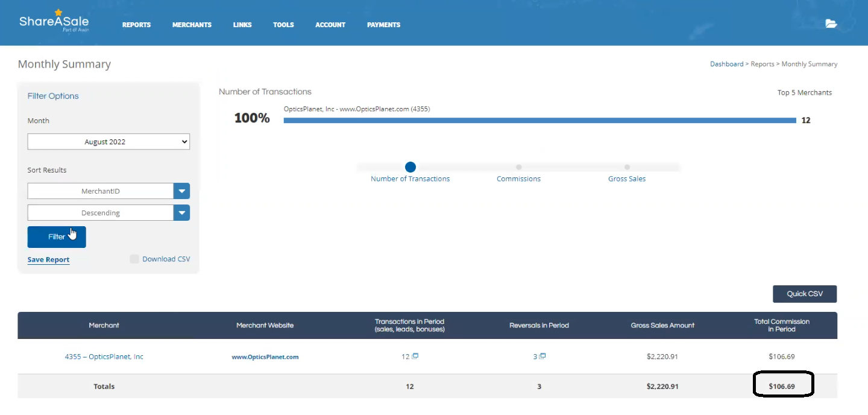This screenshot has width=868, height=415.
Task: Open the Payments menu
Action: click(383, 25)
